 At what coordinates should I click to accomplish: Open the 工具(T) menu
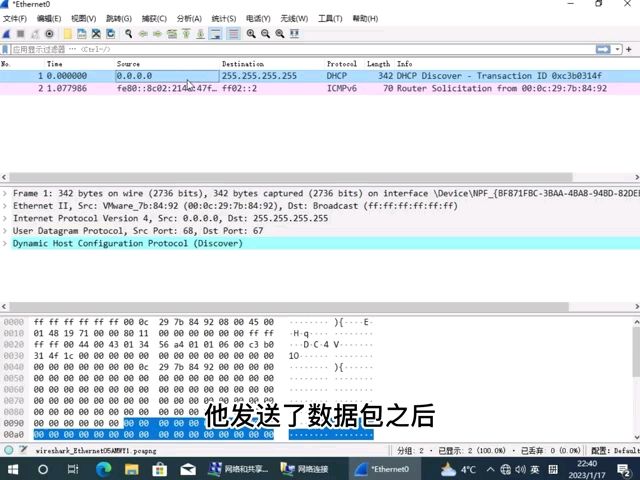pos(330,19)
